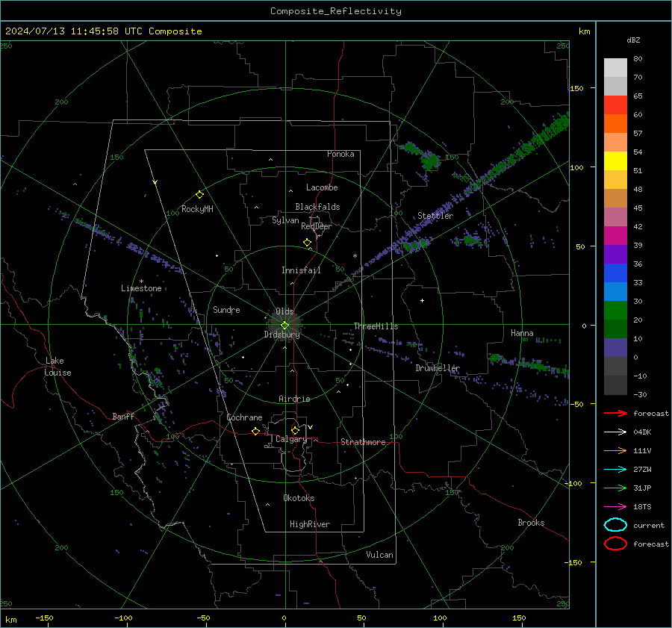This screenshot has height=628, width=672.
Task: Select the Stettler city label
Action: pyautogui.click(x=435, y=216)
